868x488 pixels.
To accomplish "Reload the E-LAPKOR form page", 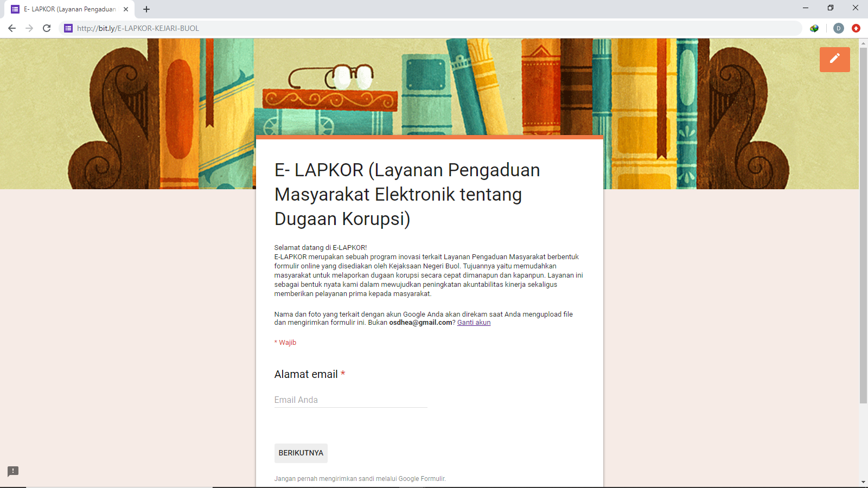I will (47, 28).
